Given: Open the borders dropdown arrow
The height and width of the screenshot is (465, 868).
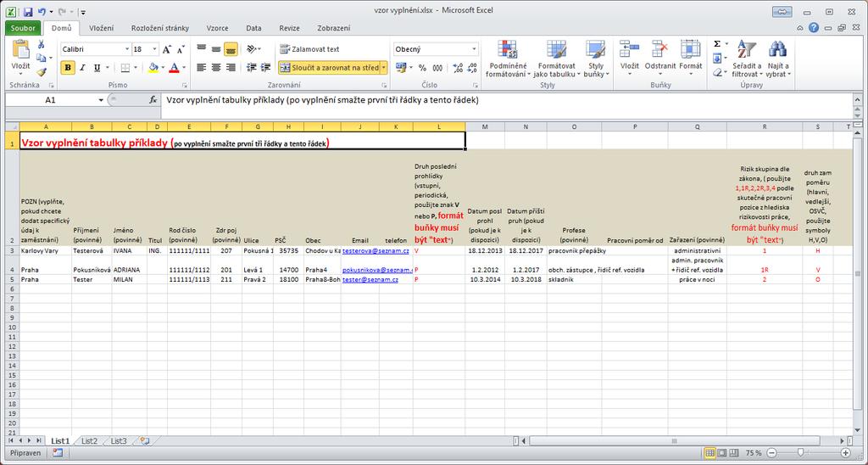Looking at the screenshot, I should (x=136, y=68).
